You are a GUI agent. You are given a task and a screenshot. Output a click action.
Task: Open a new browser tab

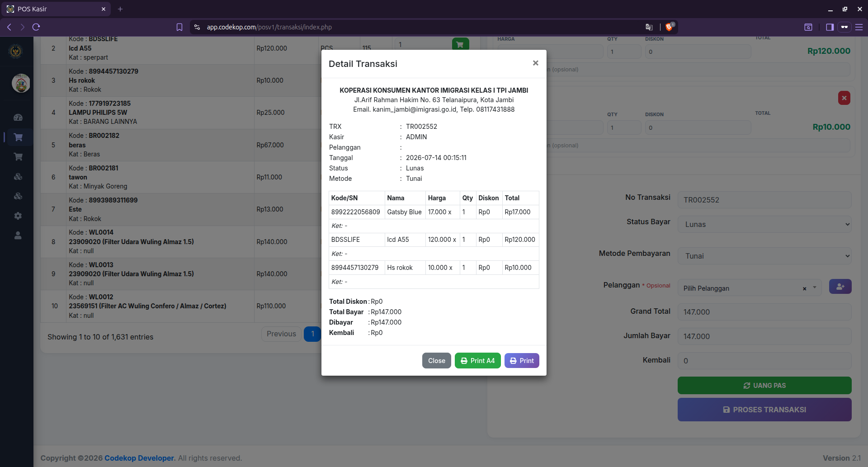[120, 9]
